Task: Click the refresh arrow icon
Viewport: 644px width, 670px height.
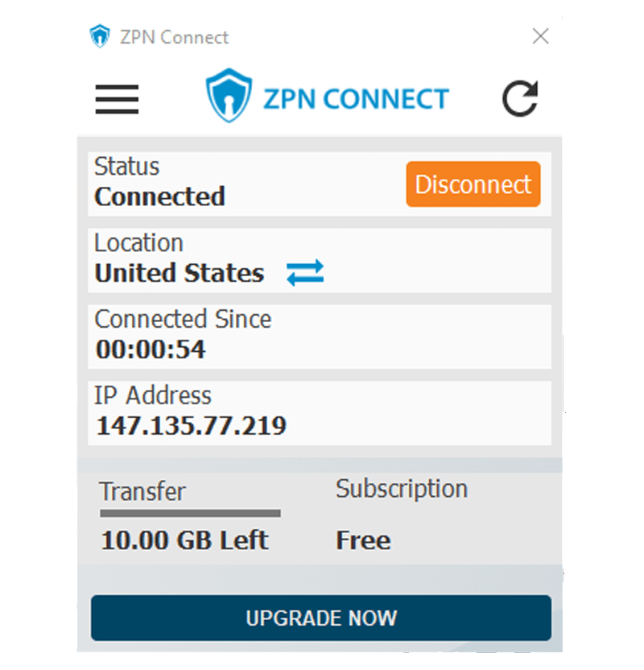Action: click(x=520, y=99)
